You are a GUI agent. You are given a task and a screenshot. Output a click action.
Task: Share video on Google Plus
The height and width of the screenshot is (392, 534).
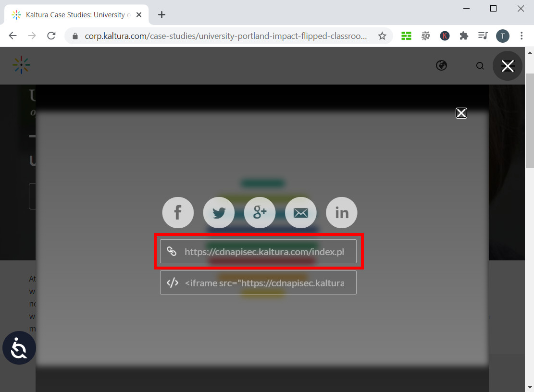coord(260,213)
